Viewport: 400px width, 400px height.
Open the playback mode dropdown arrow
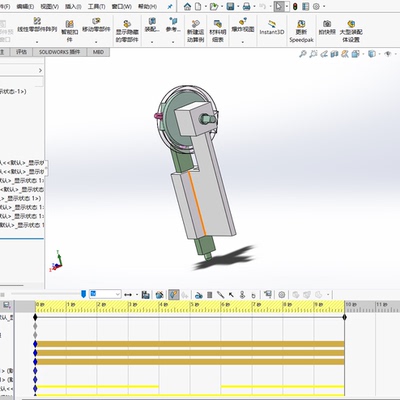pyautogui.click(x=137, y=295)
